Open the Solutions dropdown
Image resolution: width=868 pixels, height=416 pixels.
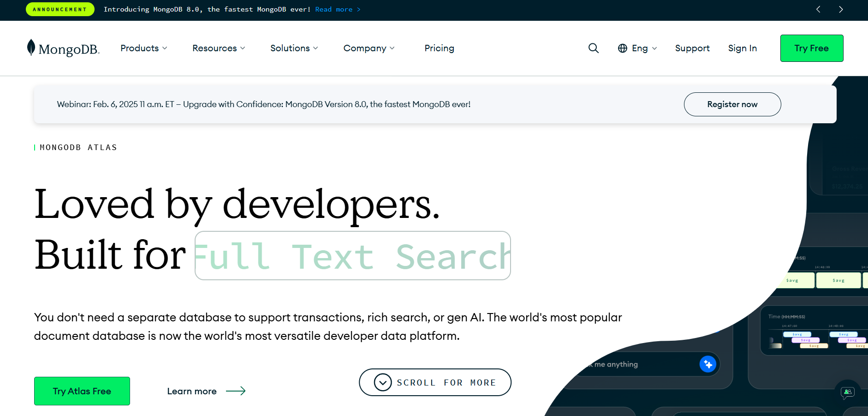(x=294, y=48)
